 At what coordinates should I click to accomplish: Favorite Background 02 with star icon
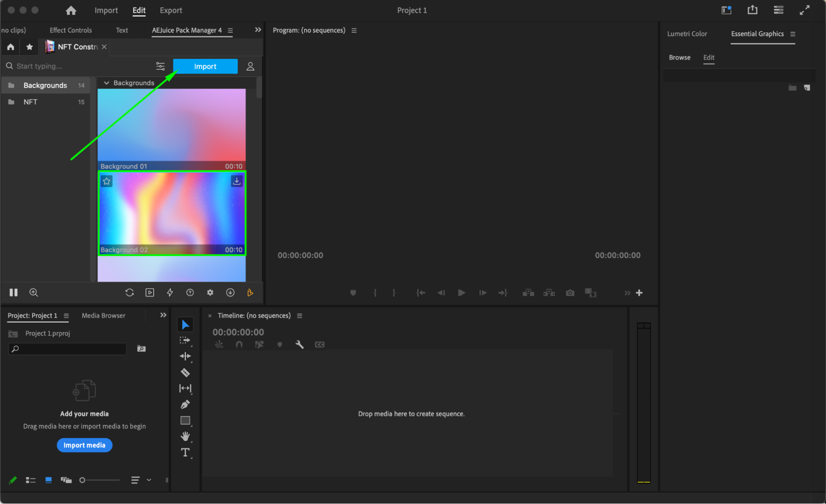point(107,181)
